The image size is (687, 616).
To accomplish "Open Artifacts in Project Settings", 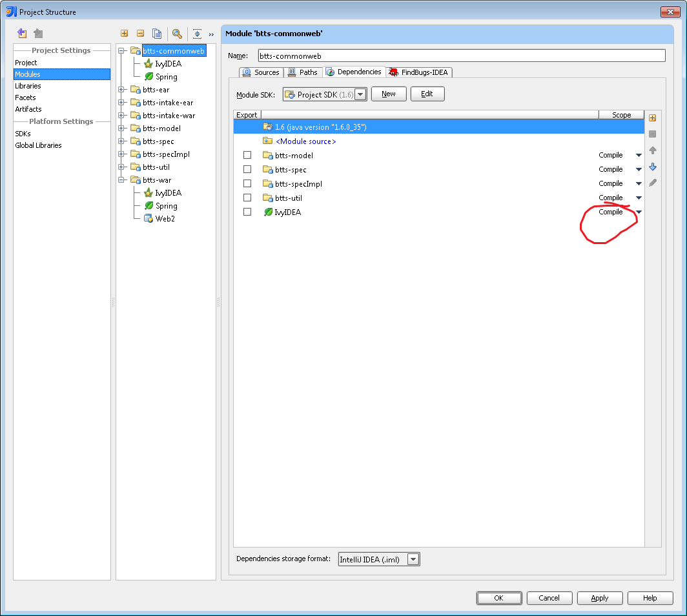I will pyautogui.click(x=28, y=109).
